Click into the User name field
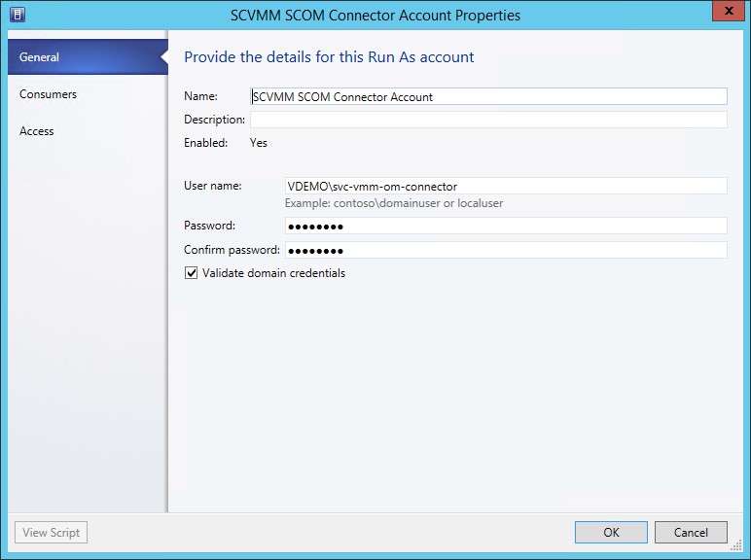The width and height of the screenshot is (751, 560). pyautogui.click(x=506, y=187)
